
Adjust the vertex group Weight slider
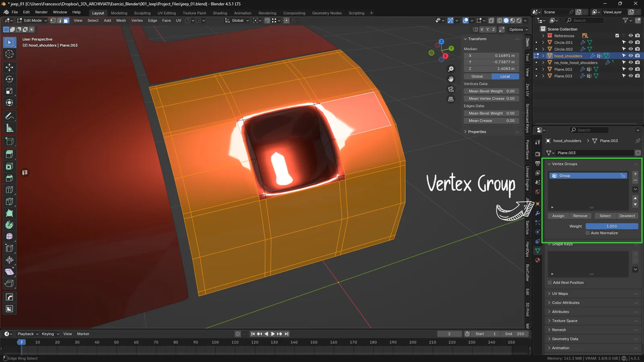tap(612, 226)
